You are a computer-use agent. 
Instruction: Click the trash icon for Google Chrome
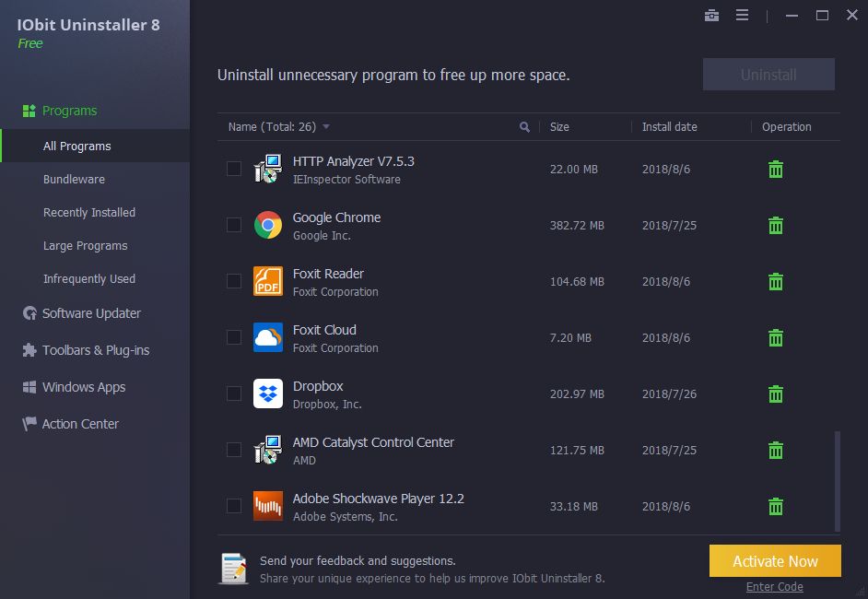click(x=776, y=226)
